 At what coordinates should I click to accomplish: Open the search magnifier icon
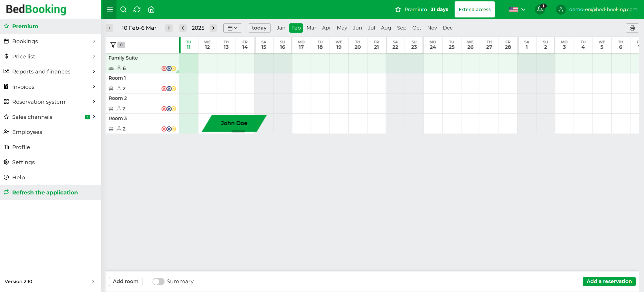(x=123, y=9)
